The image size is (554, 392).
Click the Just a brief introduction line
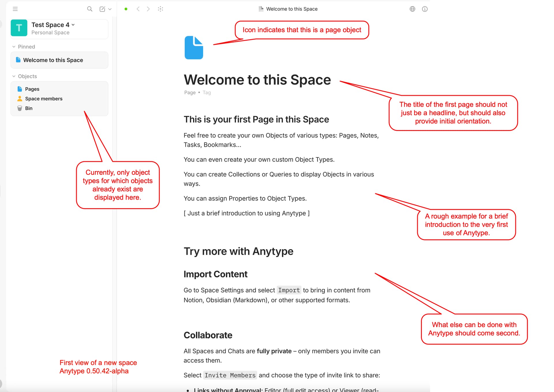[247, 213]
